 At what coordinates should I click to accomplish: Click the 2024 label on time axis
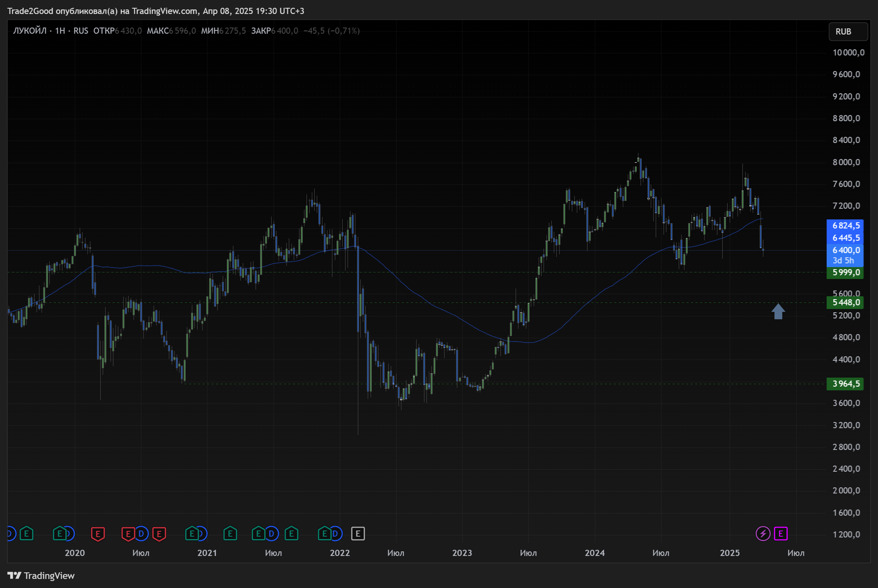pos(595,553)
